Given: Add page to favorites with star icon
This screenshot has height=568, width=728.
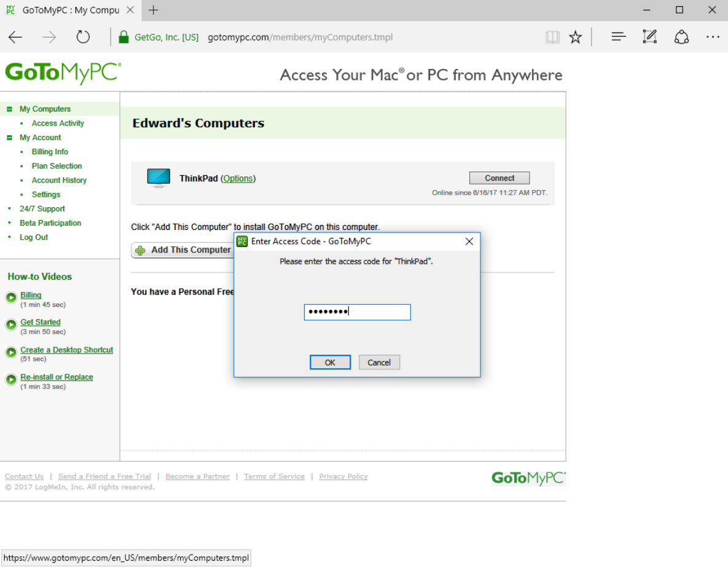Looking at the screenshot, I should coord(575,37).
